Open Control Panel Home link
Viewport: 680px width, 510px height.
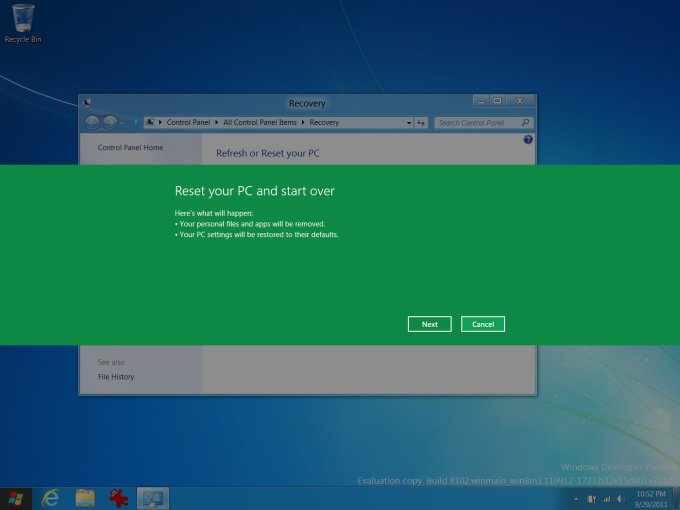coord(131,147)
